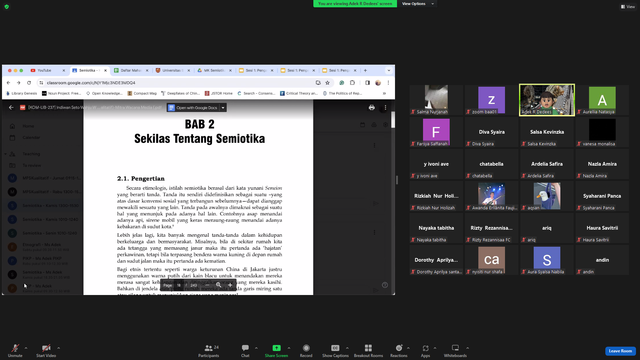Click Haura Savitrii participant tile
Screen dimensions: 640x360
point(602,228)
